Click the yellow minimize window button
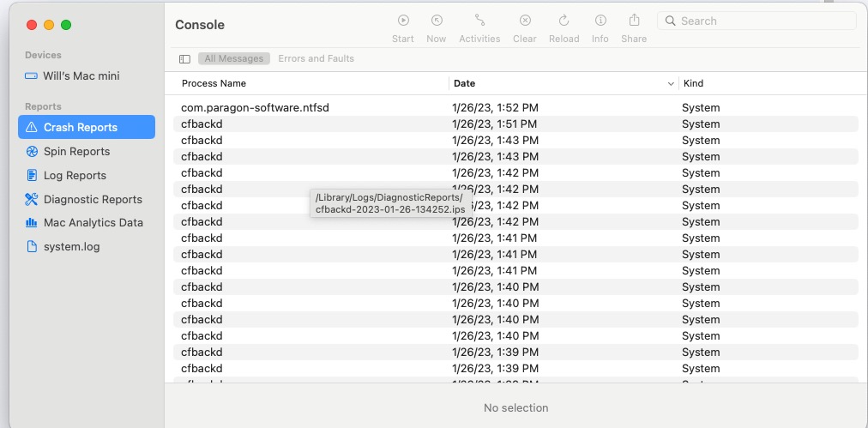The image size is (868, 428). (49, 25)
